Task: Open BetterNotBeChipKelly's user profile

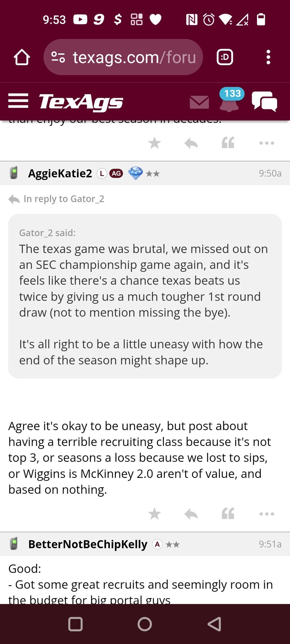Action: [87, 544]
